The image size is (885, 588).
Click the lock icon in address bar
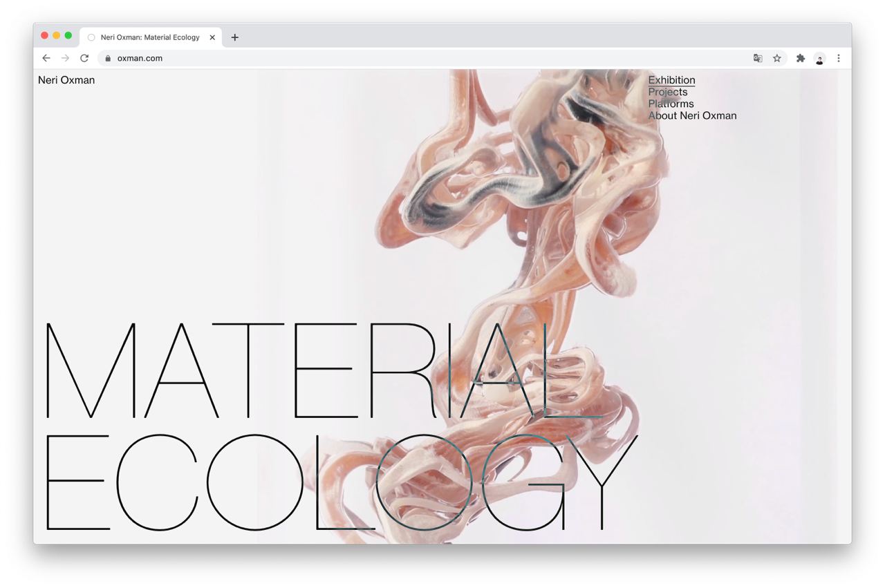107,59
